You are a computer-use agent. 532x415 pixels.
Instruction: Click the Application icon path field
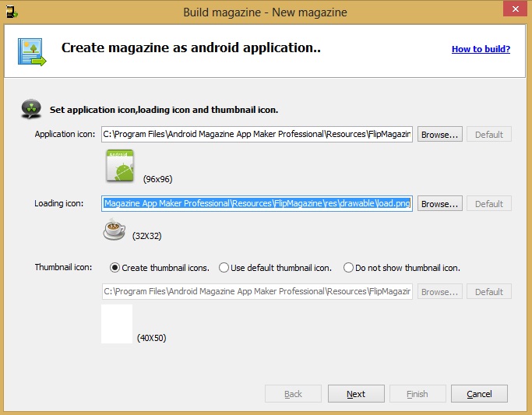[x=257, y=135]
